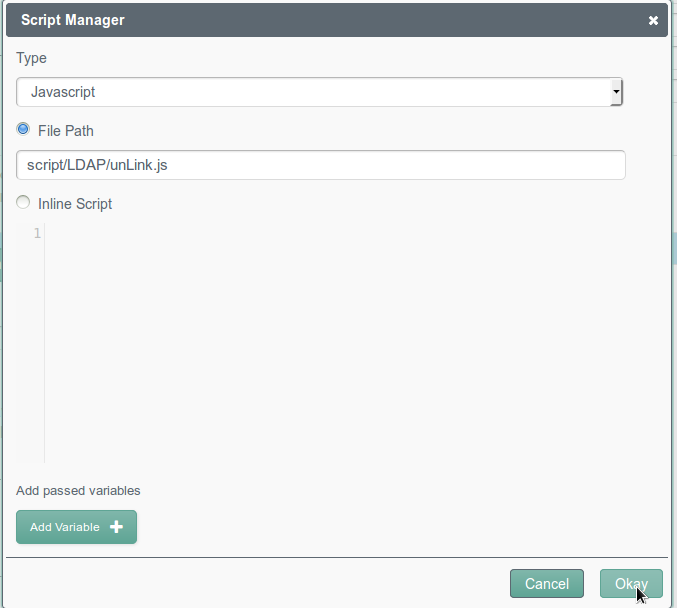The image size is (677, 608).
Task: Click the background page scrollbar behind the dialog
Action: tap(674, 248)
